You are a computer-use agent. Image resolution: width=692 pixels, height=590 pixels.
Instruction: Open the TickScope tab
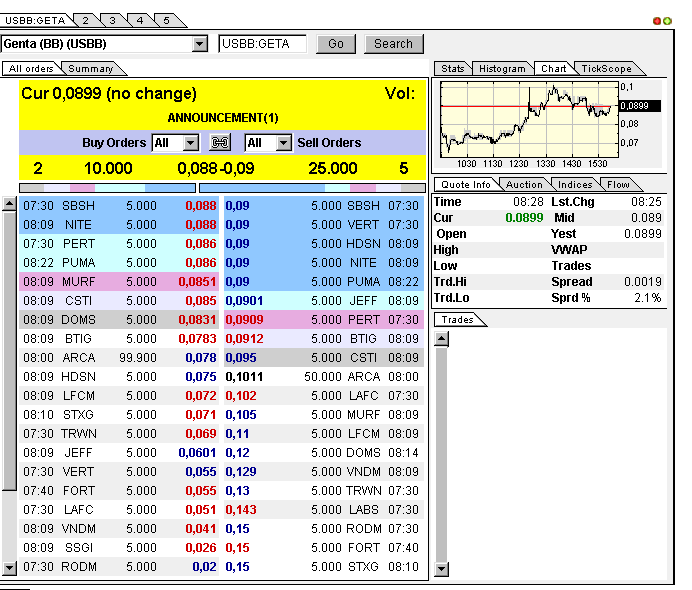pyautogui.click(x=606, y=68)
